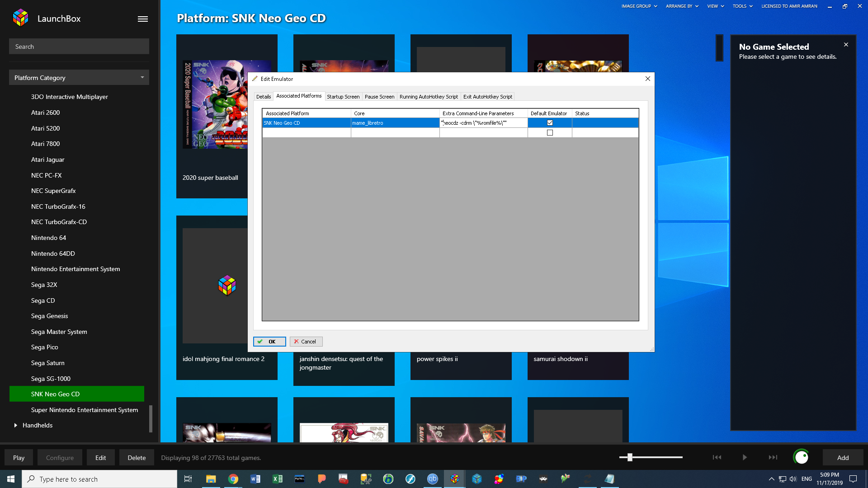Expand the Handhelds tree node
The width and height of the screenshot is (868, 488).
click(16, 425)
